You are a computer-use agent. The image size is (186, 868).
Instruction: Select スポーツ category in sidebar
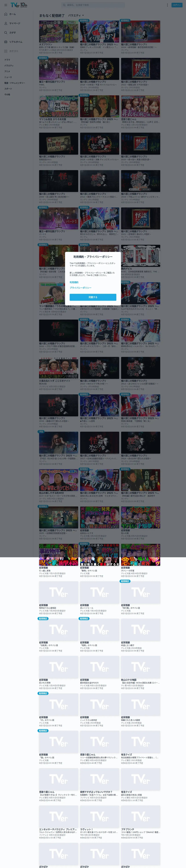8,89
